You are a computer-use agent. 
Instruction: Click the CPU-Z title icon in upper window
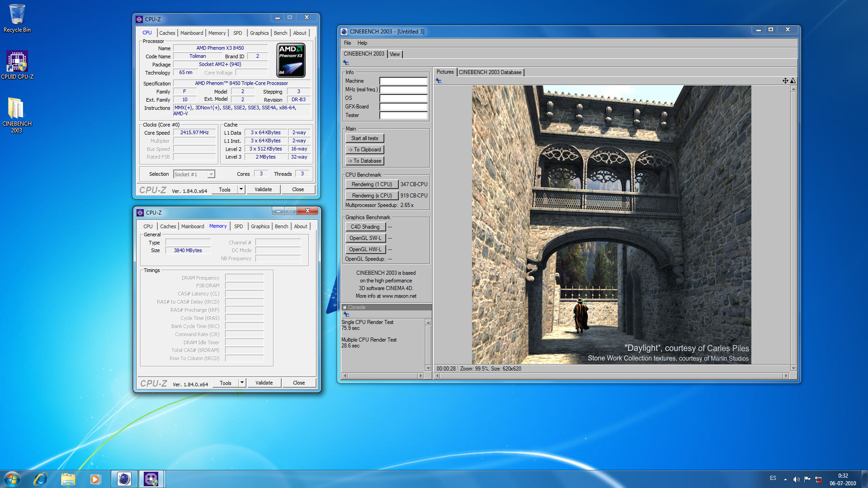tap(139, 19)
